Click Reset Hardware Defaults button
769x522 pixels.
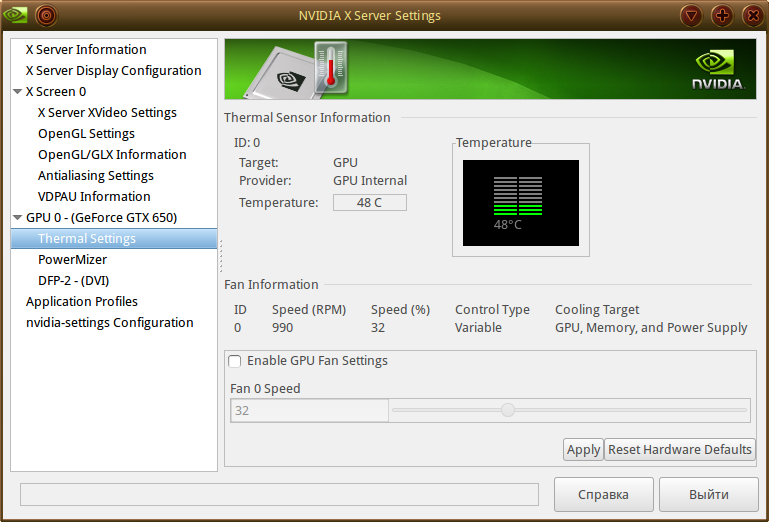tap(680, 449)
